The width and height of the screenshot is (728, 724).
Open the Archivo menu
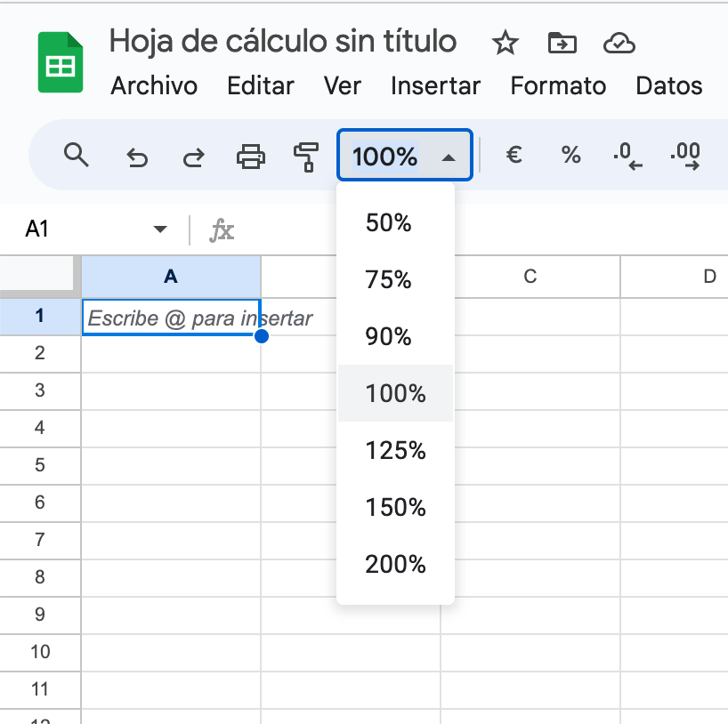[154, 86]
